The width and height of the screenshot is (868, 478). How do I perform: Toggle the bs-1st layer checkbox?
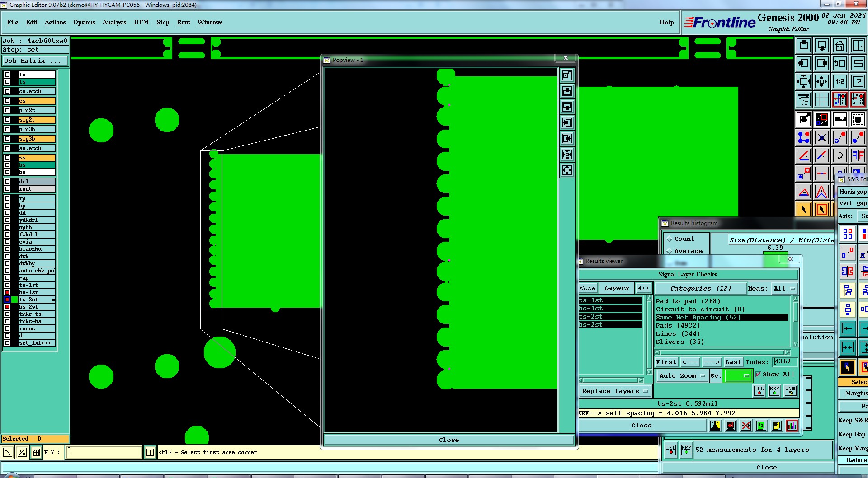pos(7,292)
